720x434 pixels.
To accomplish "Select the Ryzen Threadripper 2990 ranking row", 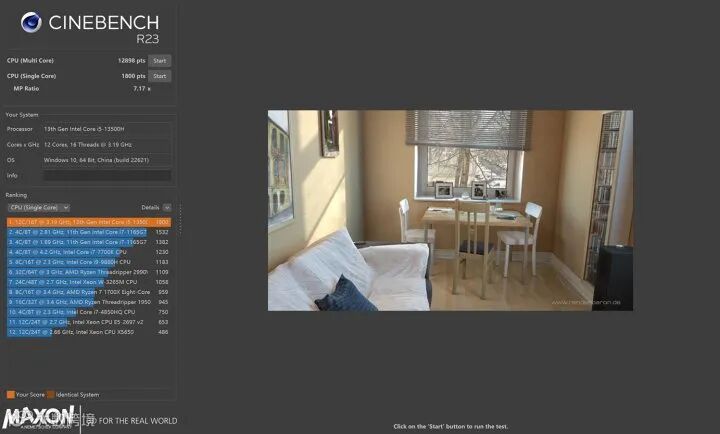I will [89, 272].
